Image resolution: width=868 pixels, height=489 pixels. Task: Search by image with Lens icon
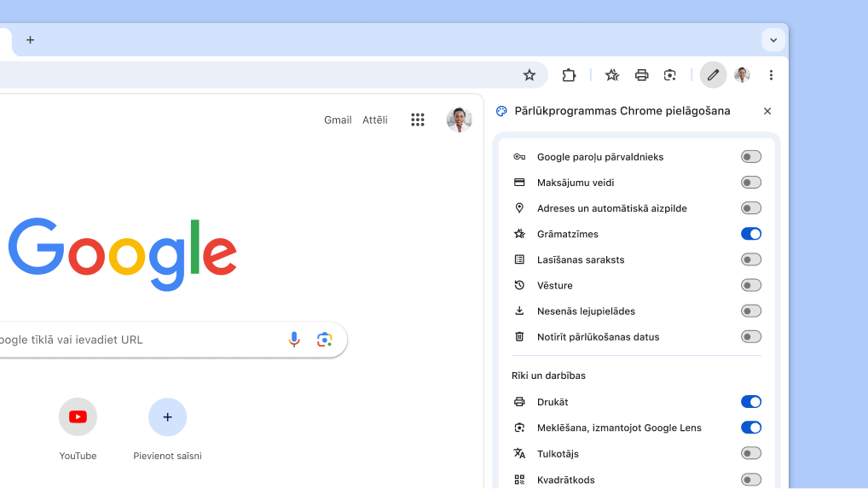point(324,340)
